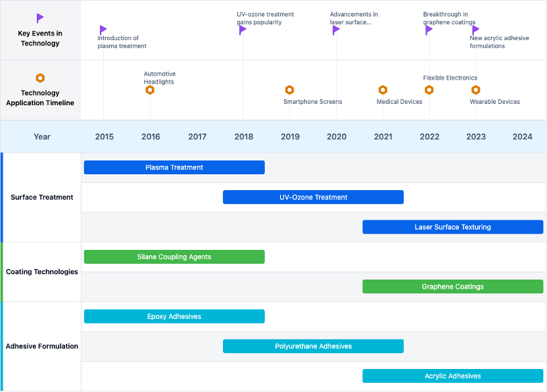The width and height of the screenshot is (547, 392).
Task: Select the Automotive Headlights hexagon marker
Action: pyautogui.click(x=150, y=90)
